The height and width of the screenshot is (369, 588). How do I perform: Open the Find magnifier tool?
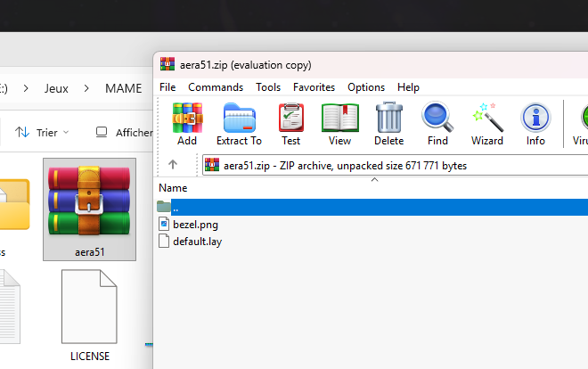[x=437, y=123]
